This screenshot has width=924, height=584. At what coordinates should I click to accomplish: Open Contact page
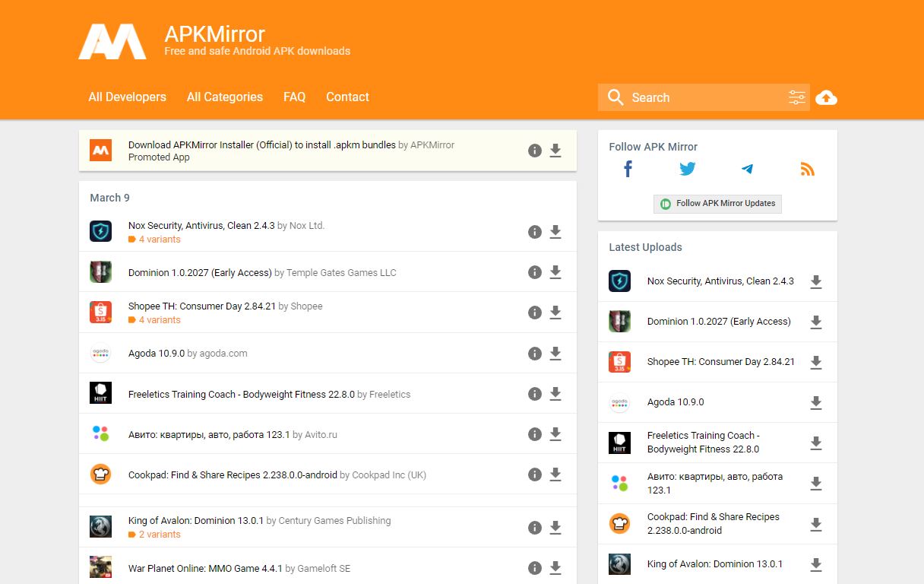pos(347,97)
